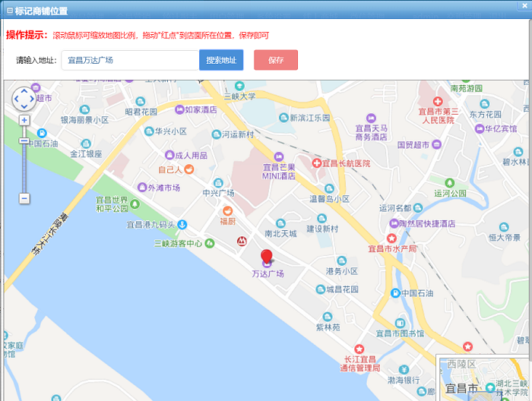This screenshot has height=401, width=532.
Task: Click the 福厨 restaurant icon
Action: (x=227, y=210)
